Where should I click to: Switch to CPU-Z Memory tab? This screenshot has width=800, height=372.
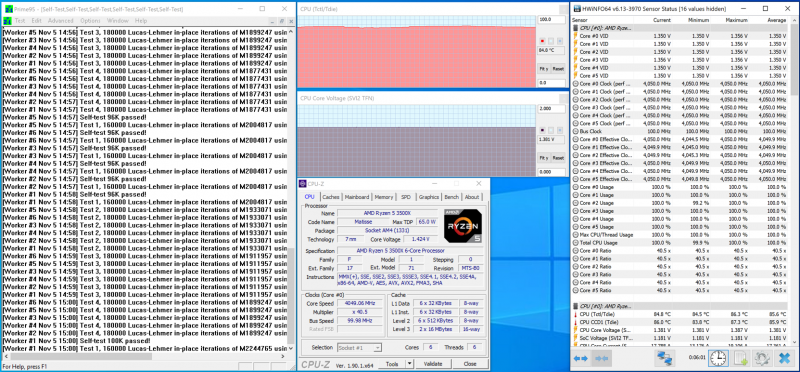384,197
